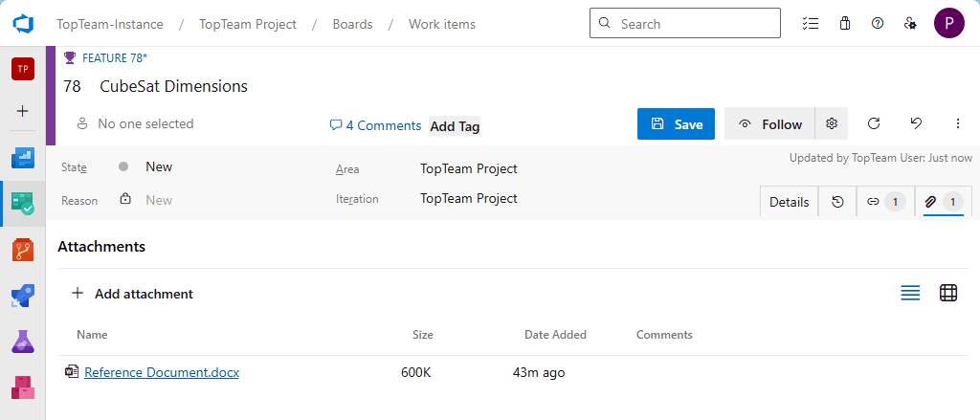Open Pipelines in left sidebar
Image resolution: width=980 pixels, height=420 pixels.
click(x=23, y=296)
